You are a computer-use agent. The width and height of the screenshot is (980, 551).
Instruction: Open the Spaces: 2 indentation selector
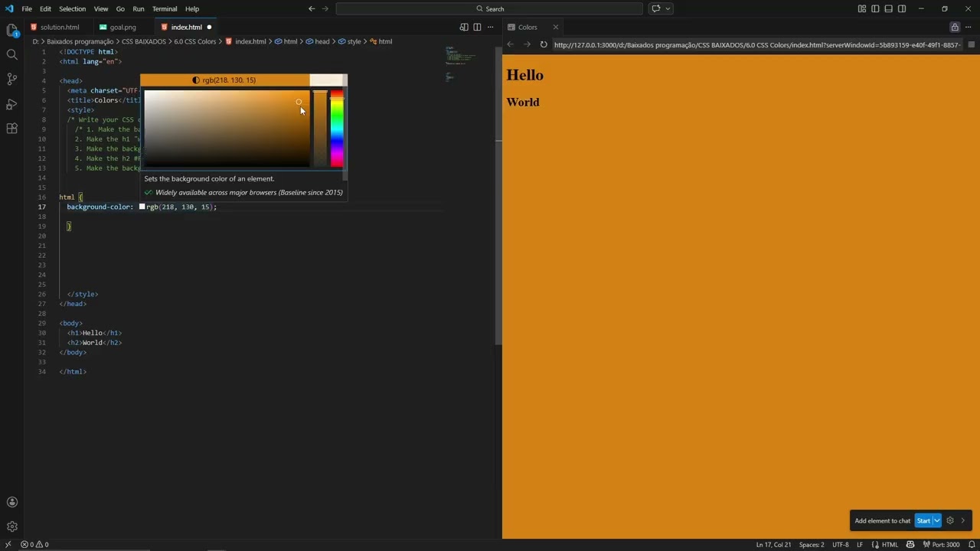point(812,545)
